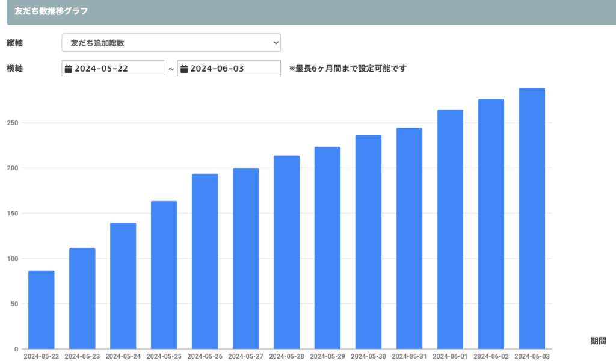Click the x-axis label 2024-06-03
This screenshot has width=616, height=364.
532,357
